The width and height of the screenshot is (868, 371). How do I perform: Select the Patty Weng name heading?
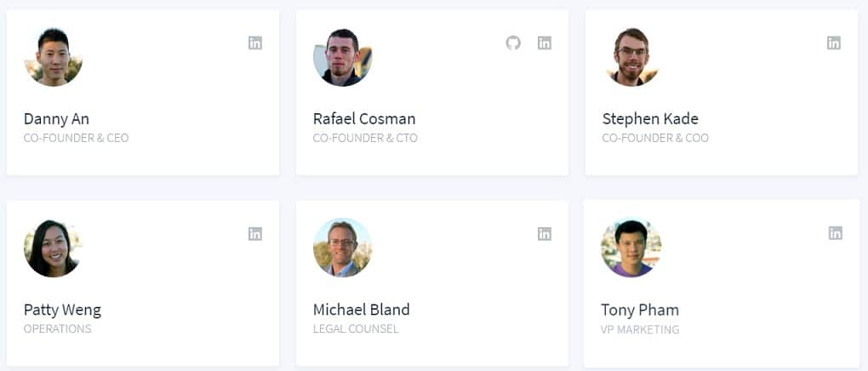click(x=63, y=310)
